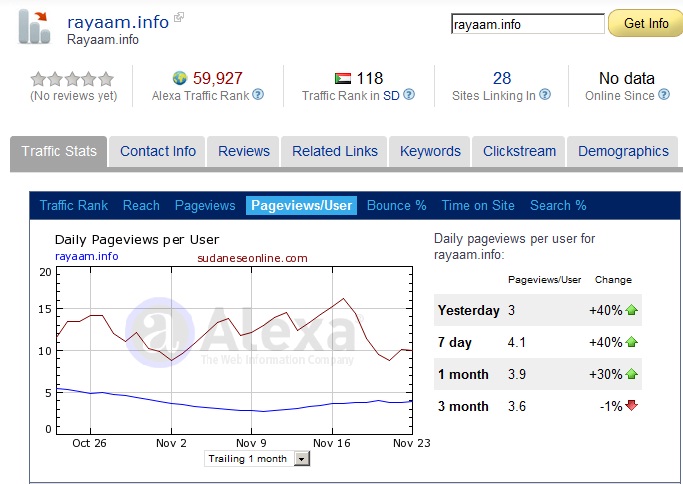Select the Traffic Rank chart view
This screenshot has width=683, height=484.
point(74,205)
